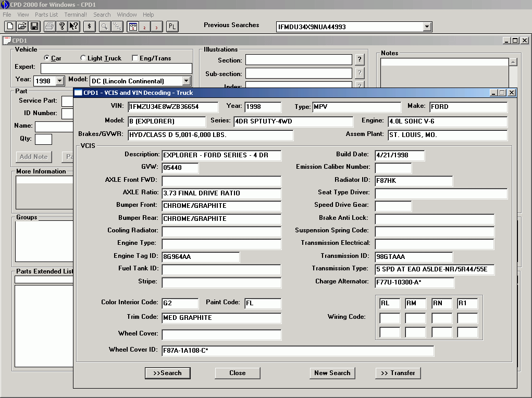Screen dimensions: 532x398
Task: Select the Car radio button
Action: pos(46,58)
